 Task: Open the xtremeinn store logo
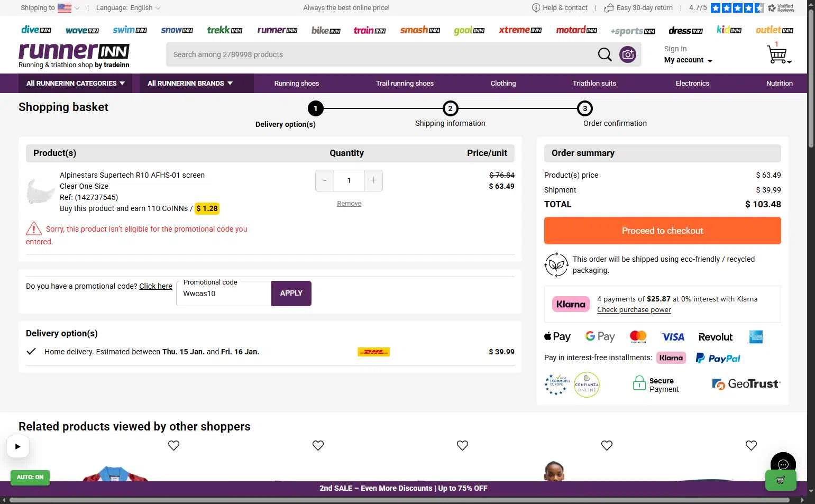pyautogui.click(x=520, y=30)
